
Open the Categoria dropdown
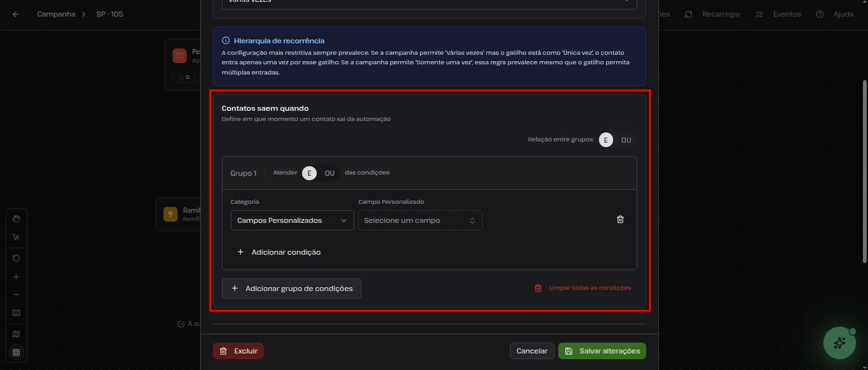tap(292, 220)
